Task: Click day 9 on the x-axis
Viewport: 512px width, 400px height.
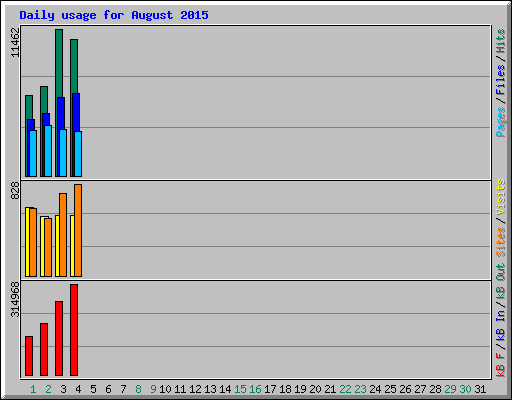Action: [153, 389]
